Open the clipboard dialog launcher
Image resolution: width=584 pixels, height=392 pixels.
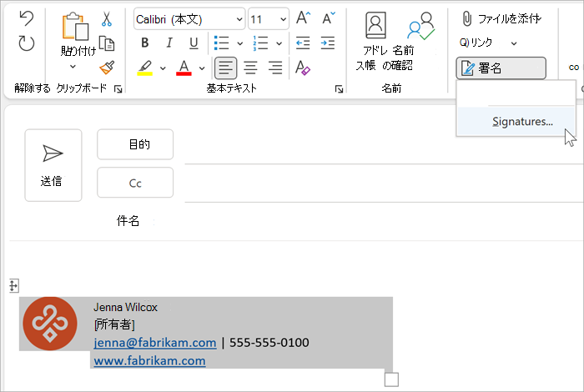coord(118,88)
